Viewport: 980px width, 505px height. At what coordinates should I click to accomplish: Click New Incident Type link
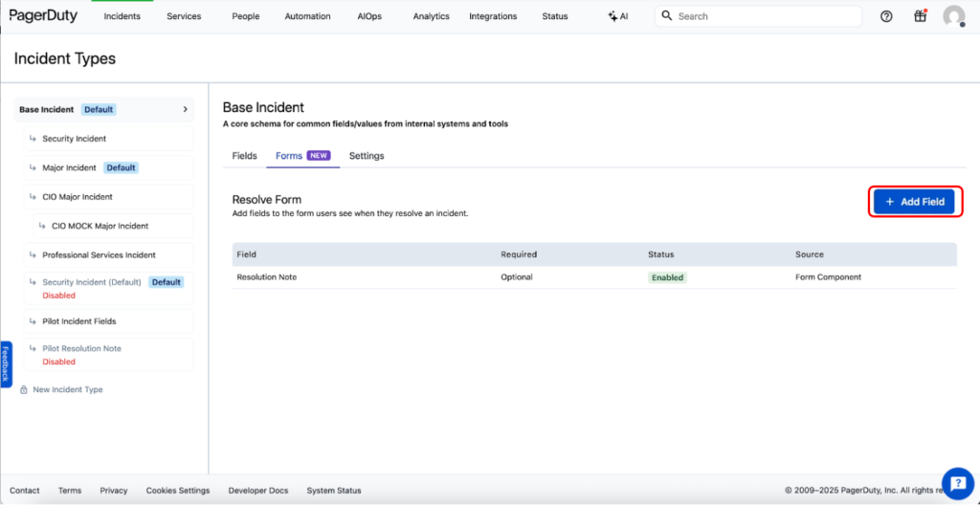click(67, 390)
